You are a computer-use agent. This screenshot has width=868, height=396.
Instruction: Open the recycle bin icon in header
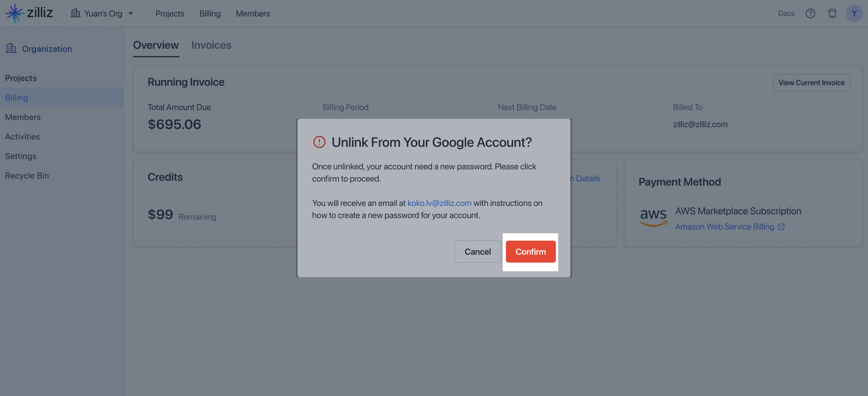point(832,14)
